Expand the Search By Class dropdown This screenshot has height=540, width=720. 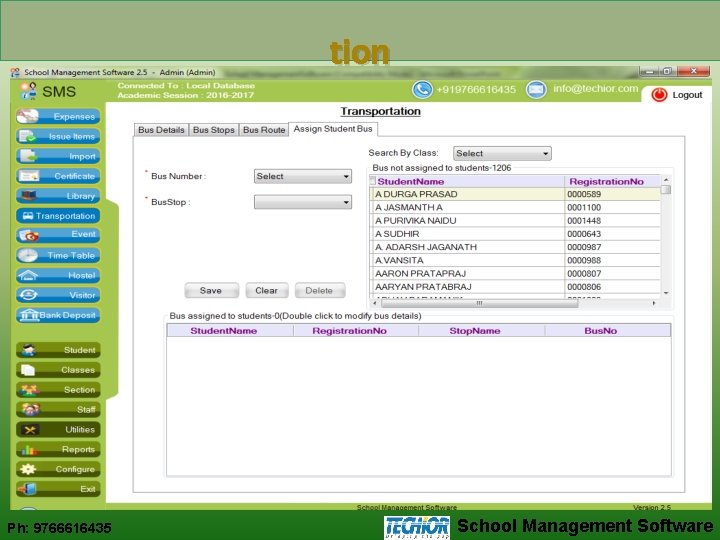502,153
